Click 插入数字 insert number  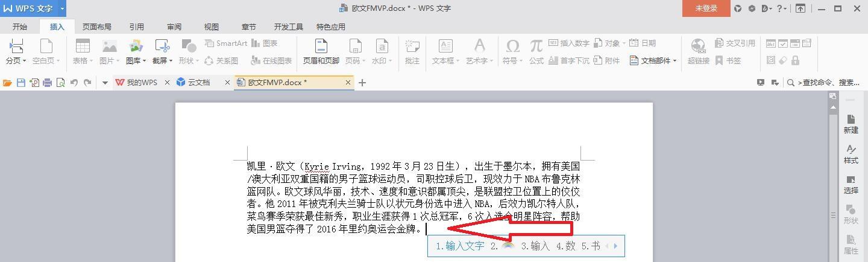coord(569,43)
